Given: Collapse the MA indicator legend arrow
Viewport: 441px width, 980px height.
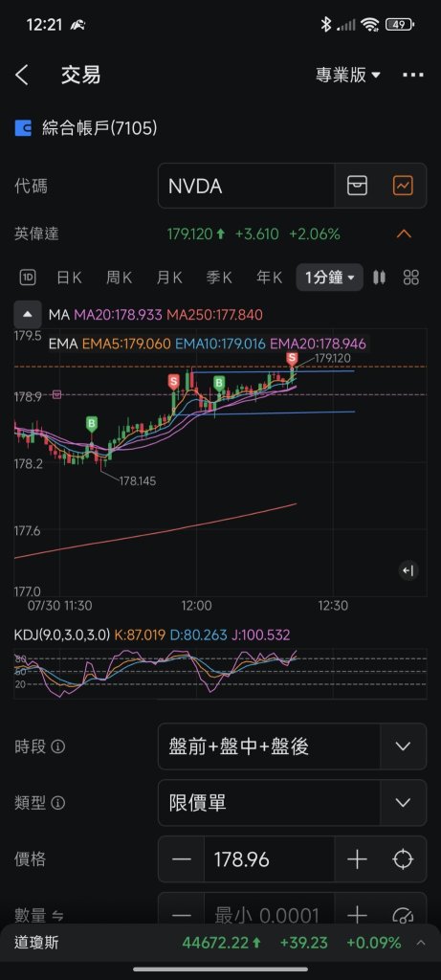Looking at the screenshot, I should 28,314.
